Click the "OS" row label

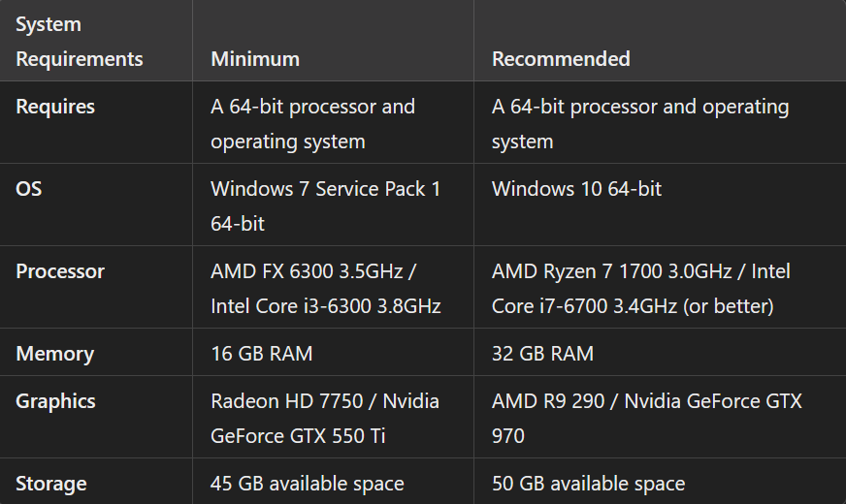pyautogui.click(x=29, y=189)
